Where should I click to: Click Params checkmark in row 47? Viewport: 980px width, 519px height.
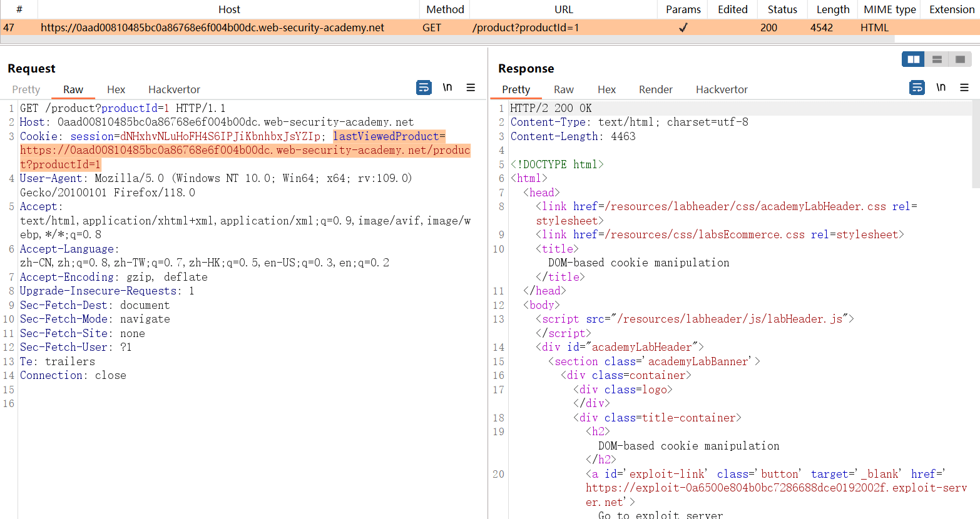point(683,28)
